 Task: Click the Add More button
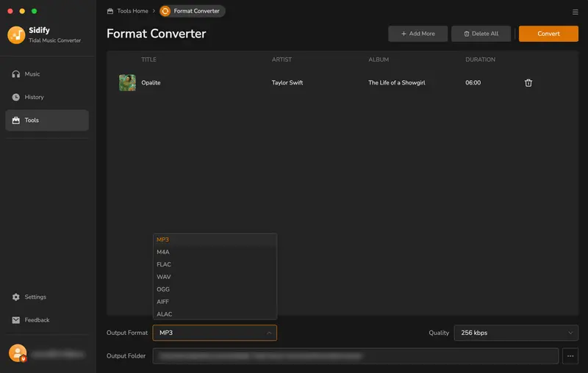(417, 34)
